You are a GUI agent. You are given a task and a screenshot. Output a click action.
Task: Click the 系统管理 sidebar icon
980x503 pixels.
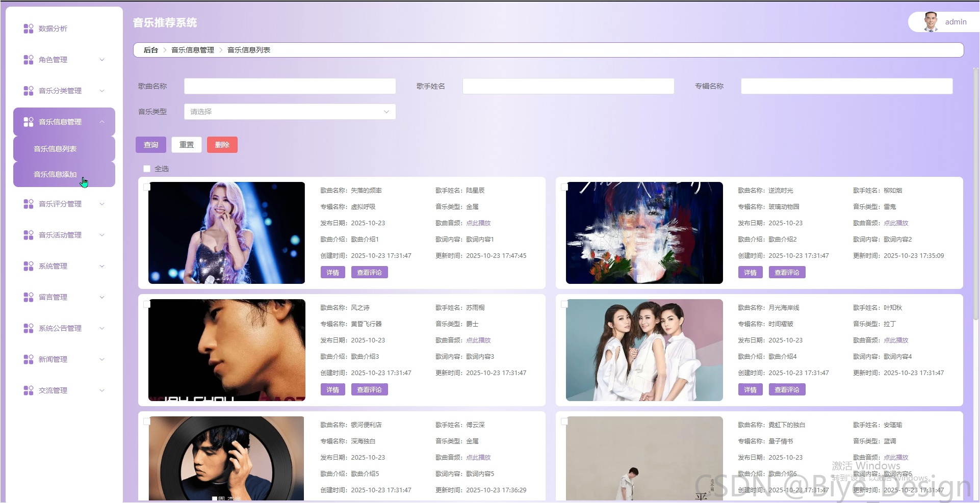(29, 266)
